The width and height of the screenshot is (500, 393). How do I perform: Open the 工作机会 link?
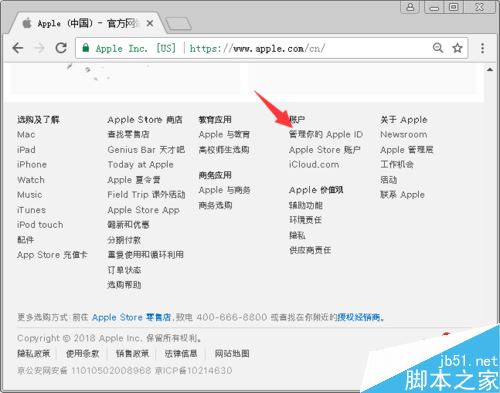(x=397, y=165)
